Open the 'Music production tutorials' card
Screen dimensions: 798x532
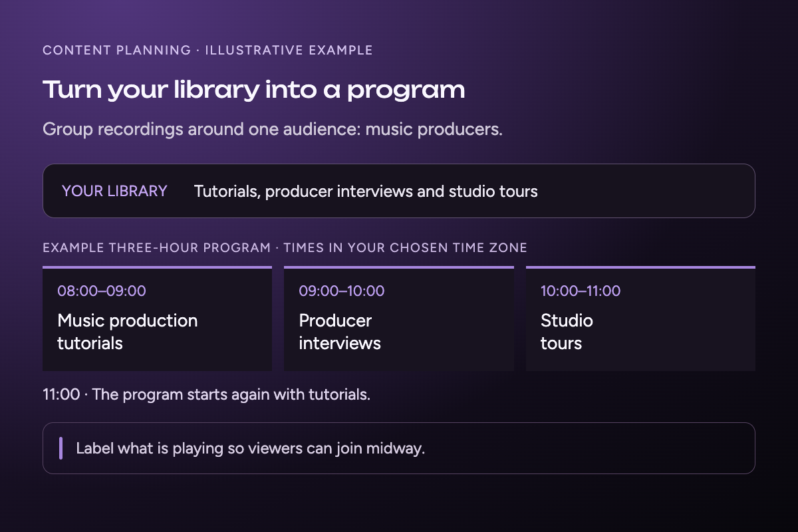click(157, 319)
